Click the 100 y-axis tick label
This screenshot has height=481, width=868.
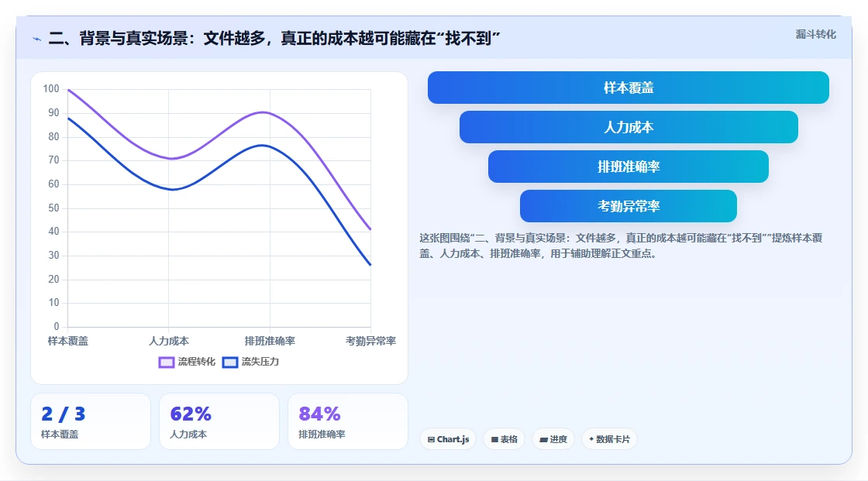click(x=51, y=88)
